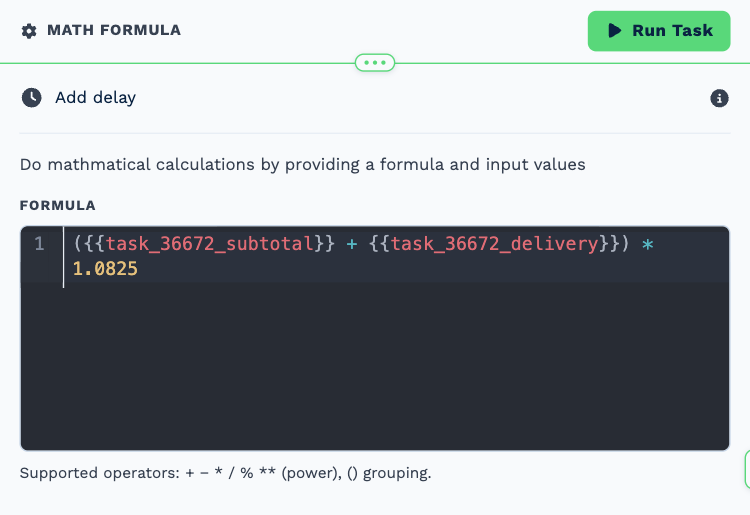The height and width of the screenshot is (515, 750).
Task: Click the Run Task button
Action: [659, 31]
